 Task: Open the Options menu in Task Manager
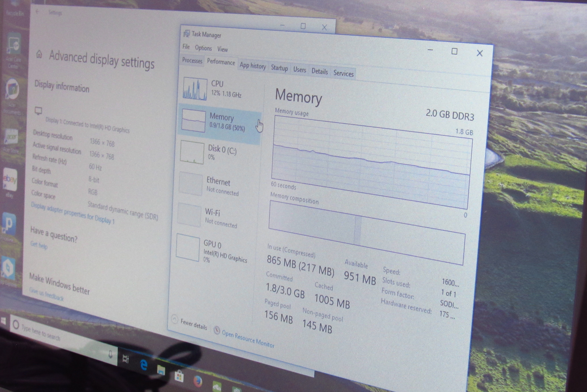tap(203, 48)
